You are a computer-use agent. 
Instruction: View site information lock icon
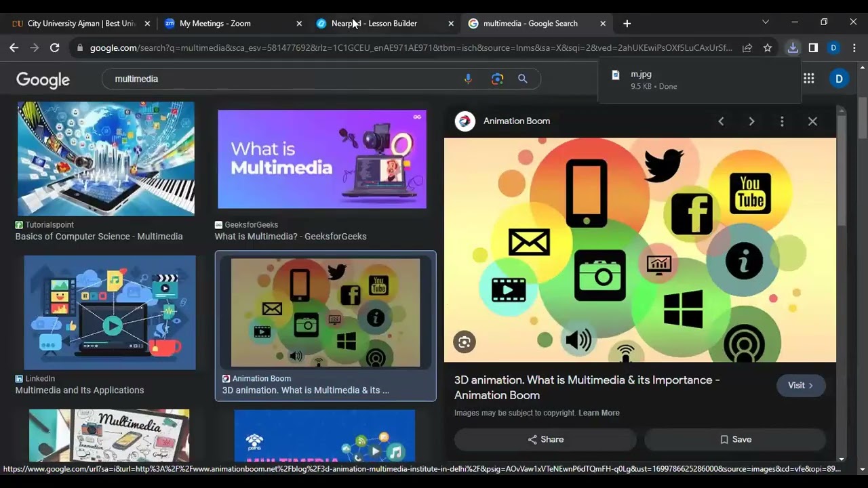(81, 48)
